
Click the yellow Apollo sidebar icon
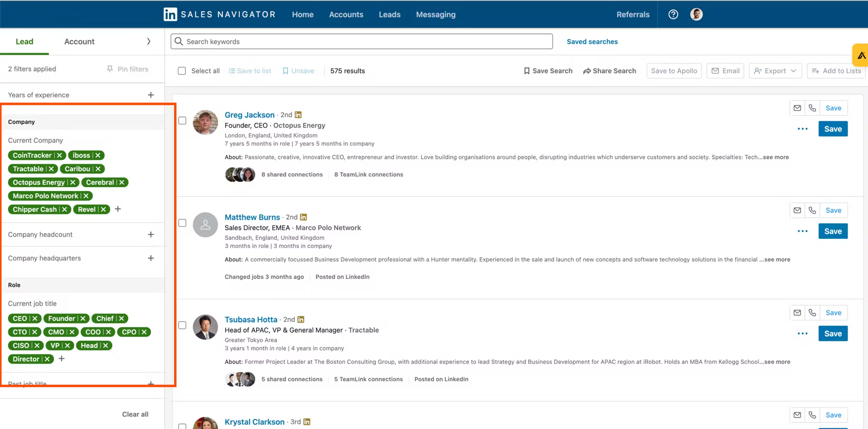pyautogui.click(x=861, y=55)
